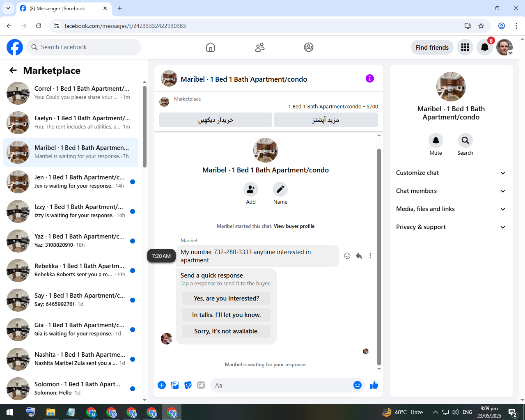
Task: Open tab search dropdown in Chrome
Action: pos(8,8)
